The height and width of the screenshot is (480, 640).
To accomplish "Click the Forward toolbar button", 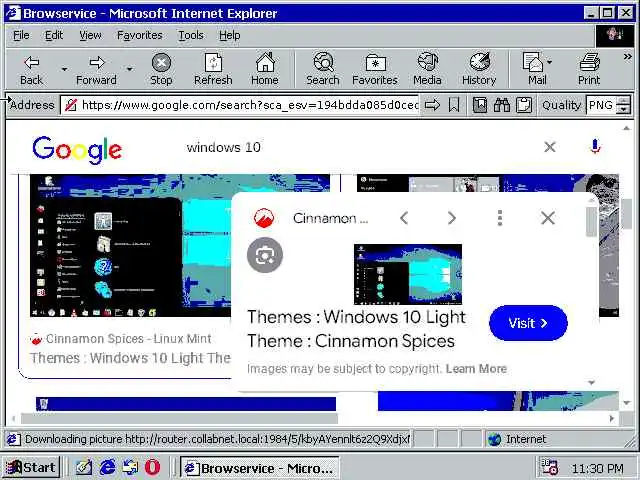I will click(x=96, y=69).
